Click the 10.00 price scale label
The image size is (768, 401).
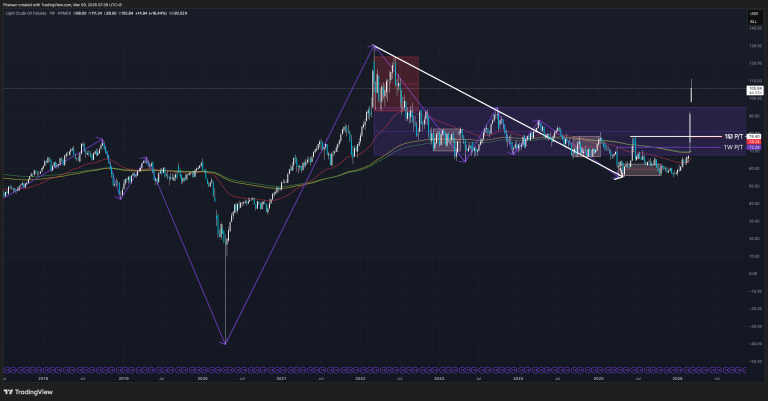pos(755,256)
